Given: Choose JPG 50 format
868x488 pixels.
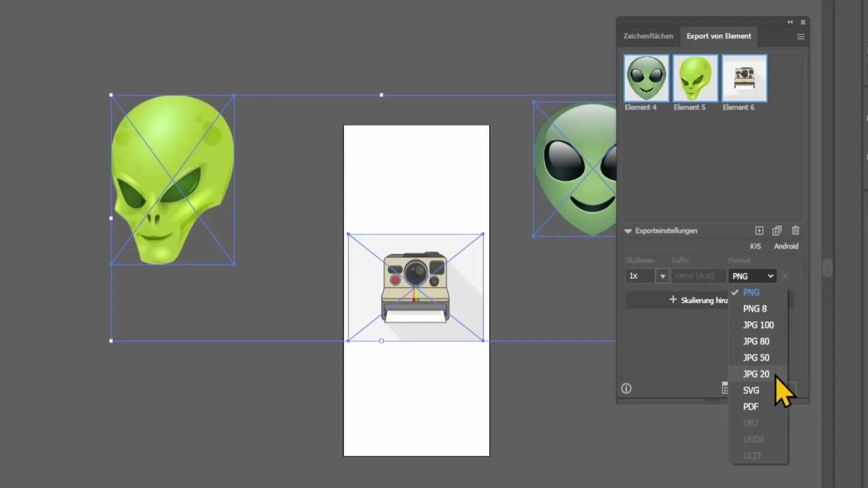Looking at the screenshot, I should (x=758, y=357).
